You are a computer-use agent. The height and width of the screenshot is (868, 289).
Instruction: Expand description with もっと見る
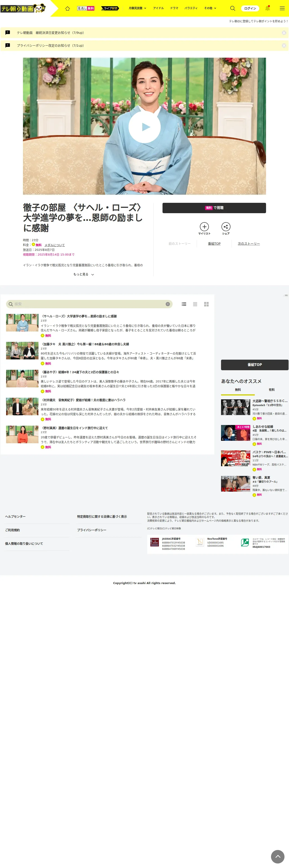(84, 274)
